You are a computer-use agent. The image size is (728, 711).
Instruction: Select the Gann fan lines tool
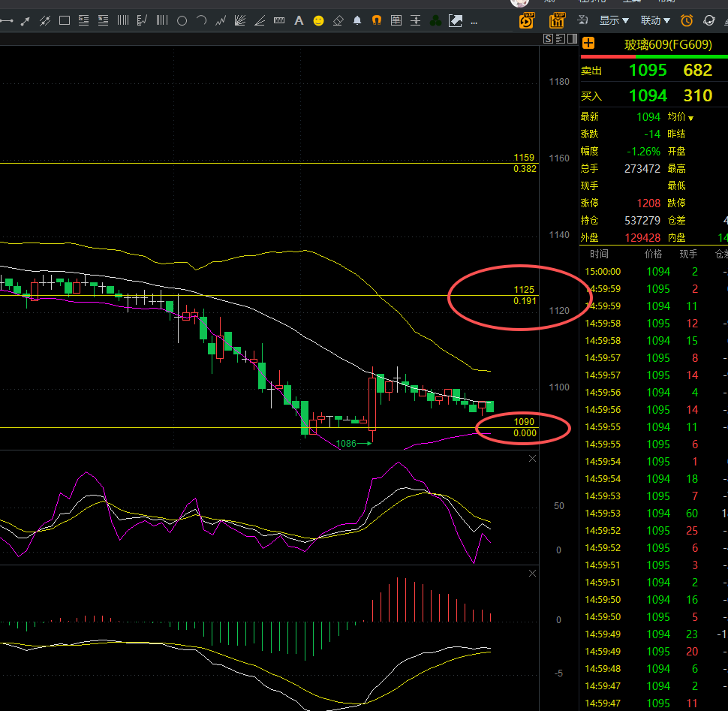tap(240, 21)
